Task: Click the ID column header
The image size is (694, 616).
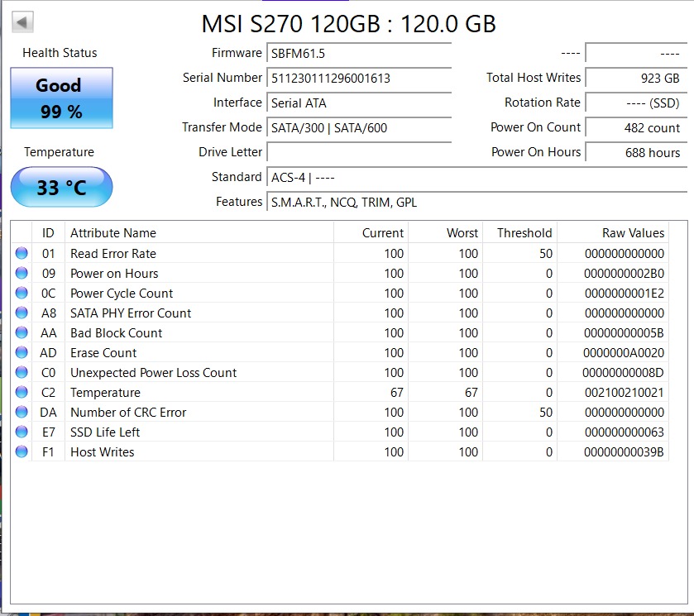Action: click(x=48, y=233)
